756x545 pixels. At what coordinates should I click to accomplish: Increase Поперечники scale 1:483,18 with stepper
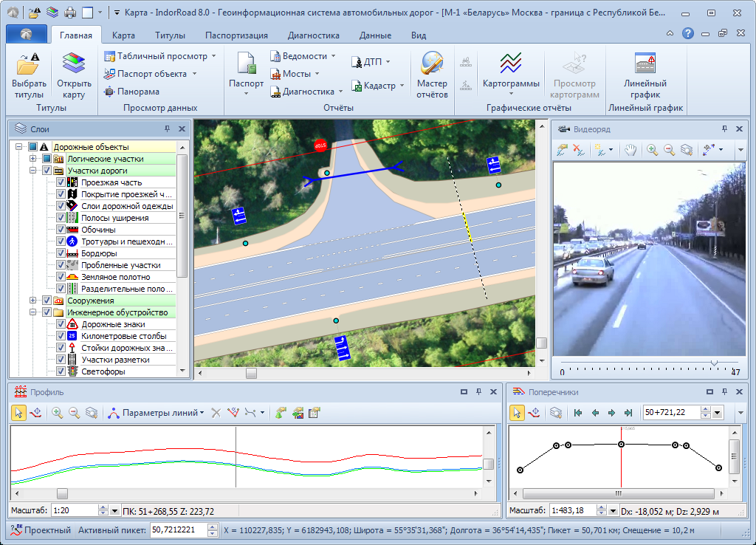601,507
